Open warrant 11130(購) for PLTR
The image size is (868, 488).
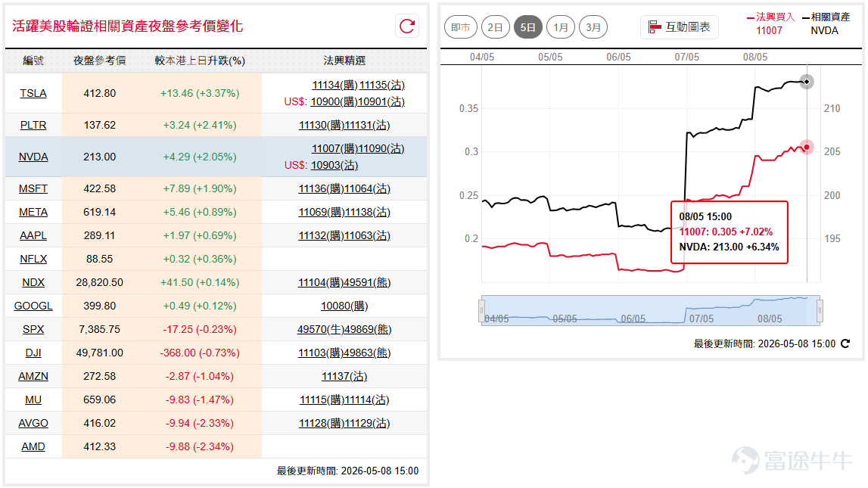(x=321, y=125)
